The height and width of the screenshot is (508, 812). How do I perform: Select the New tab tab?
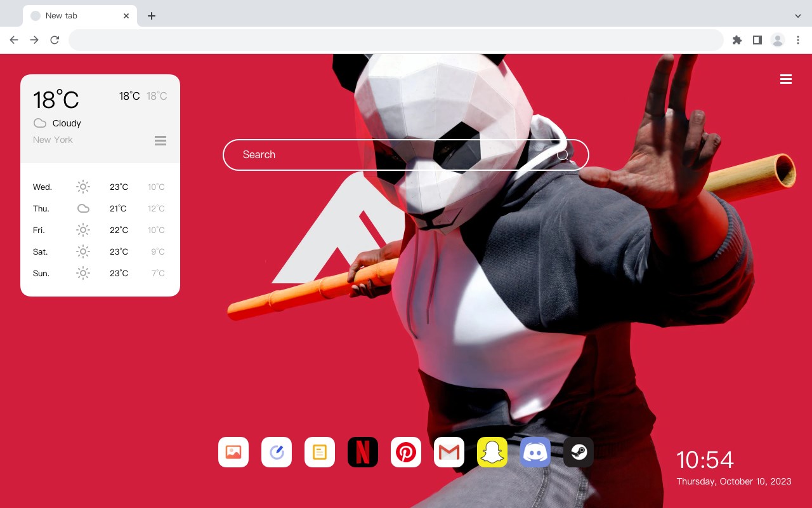[80, 16]
